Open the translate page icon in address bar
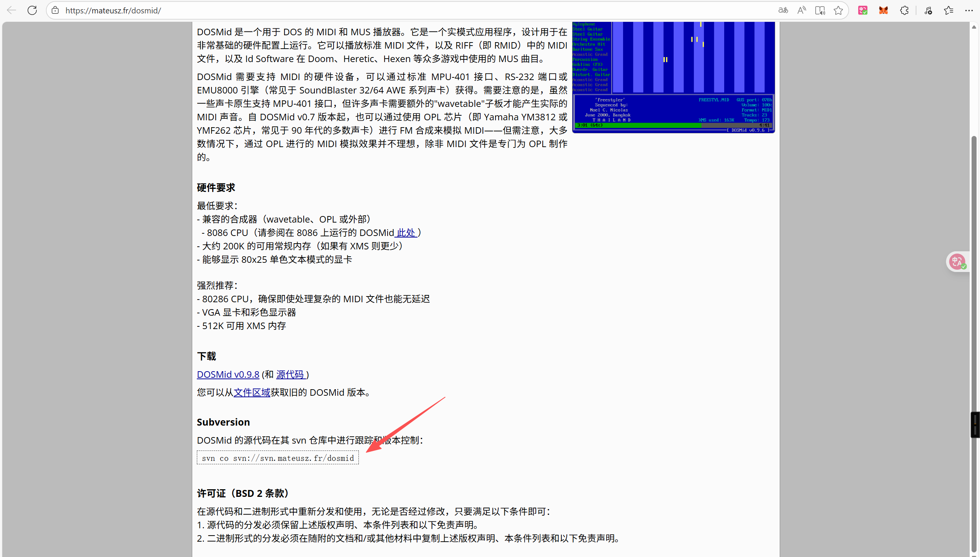Image resolution: width=980 pixels, height=557 pixels. (783, 10)
